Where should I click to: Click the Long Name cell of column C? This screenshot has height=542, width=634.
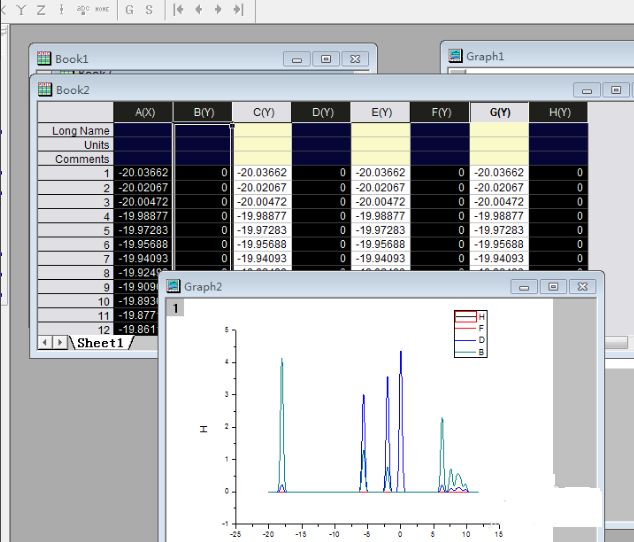coord(262,130)
